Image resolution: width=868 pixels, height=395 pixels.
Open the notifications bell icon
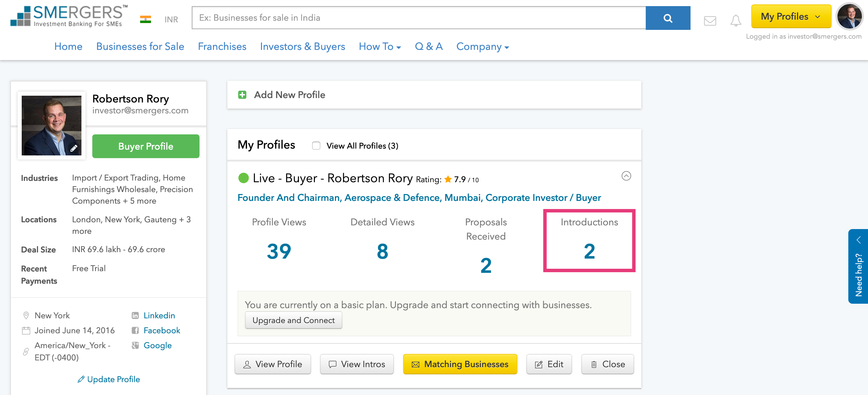pos(736,21)
